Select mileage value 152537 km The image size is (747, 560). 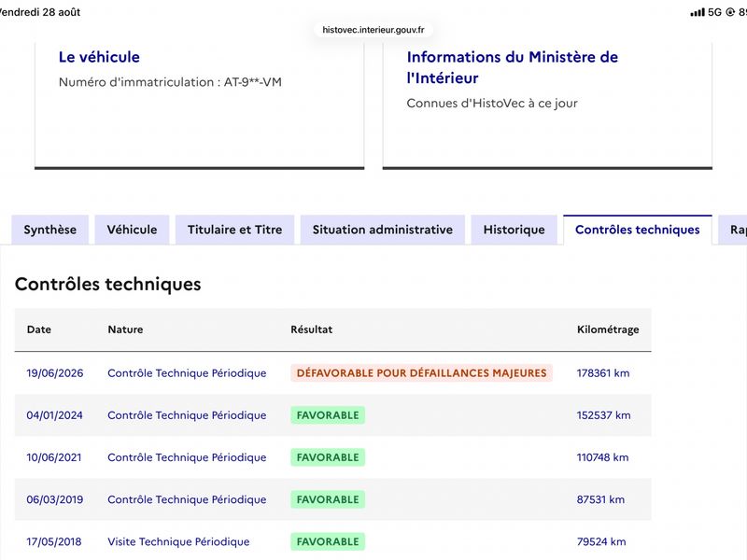(603, 415)
